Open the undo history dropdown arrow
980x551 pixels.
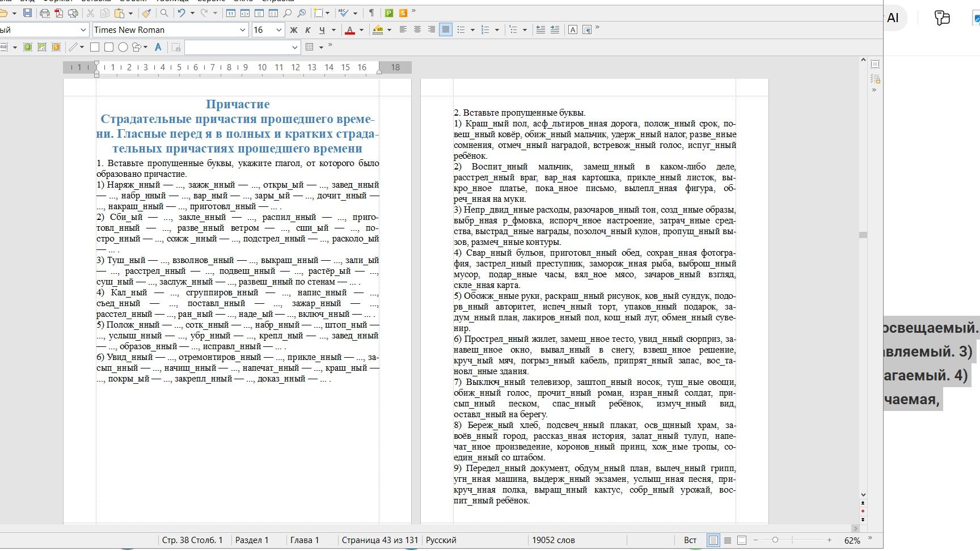[193, 12]
